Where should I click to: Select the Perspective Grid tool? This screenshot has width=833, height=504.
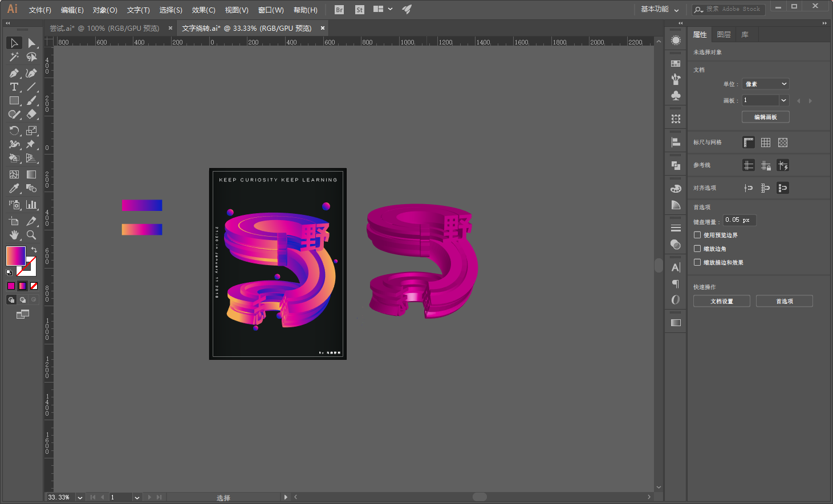(x=31, y=158)
